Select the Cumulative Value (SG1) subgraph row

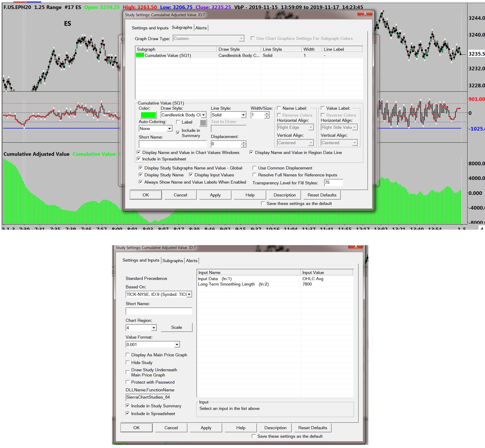(249, 55)
